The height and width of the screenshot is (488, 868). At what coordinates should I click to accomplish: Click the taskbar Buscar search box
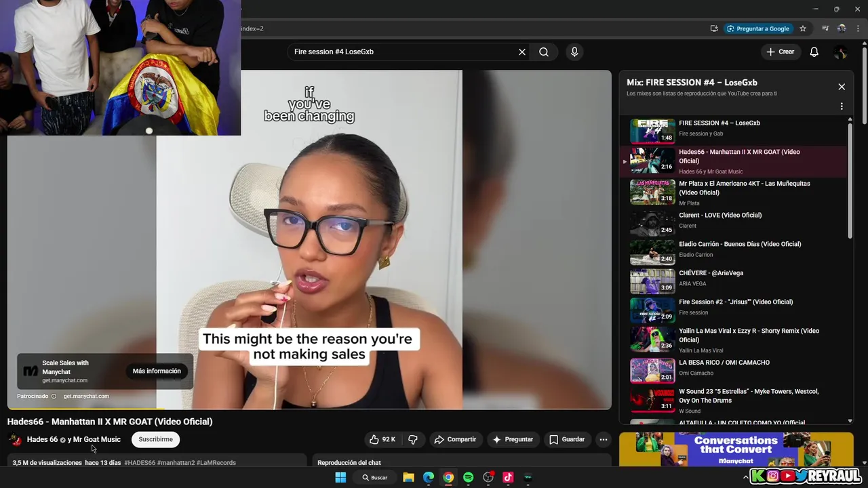click(x=375, y=477)
